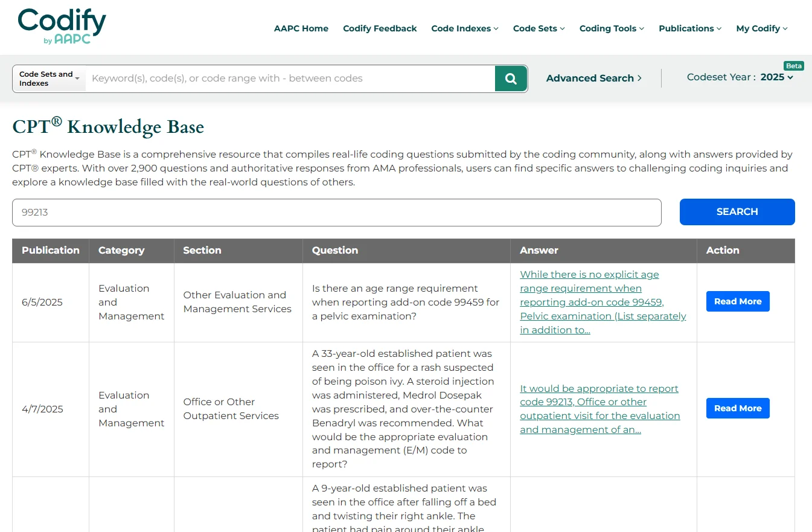The image size is (812, 532).
Task: Open the answer link recommending code 99213
Action: point(599,409)
